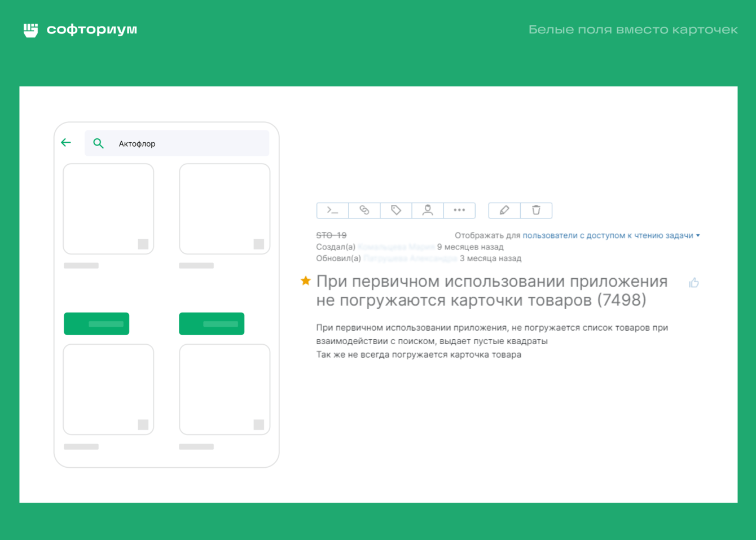This screenshot has width=756, height=540.
Task: Tap the first green button in mockup
Action: tap(96, 324)
